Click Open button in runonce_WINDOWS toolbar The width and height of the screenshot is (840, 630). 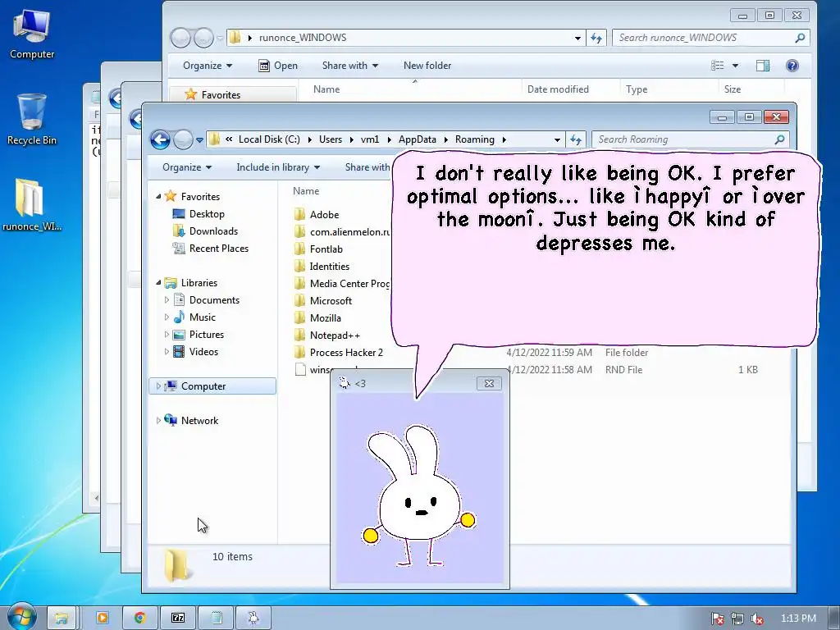point(278,66)
